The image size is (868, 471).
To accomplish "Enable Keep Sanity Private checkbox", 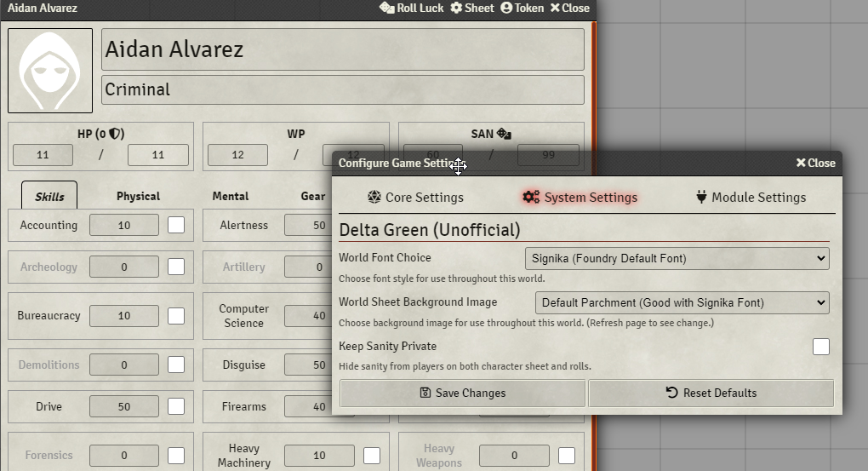I will tap(821, 347).
